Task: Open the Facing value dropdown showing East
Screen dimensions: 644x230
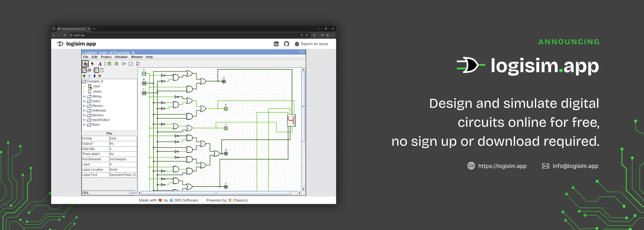Action: 123,139
